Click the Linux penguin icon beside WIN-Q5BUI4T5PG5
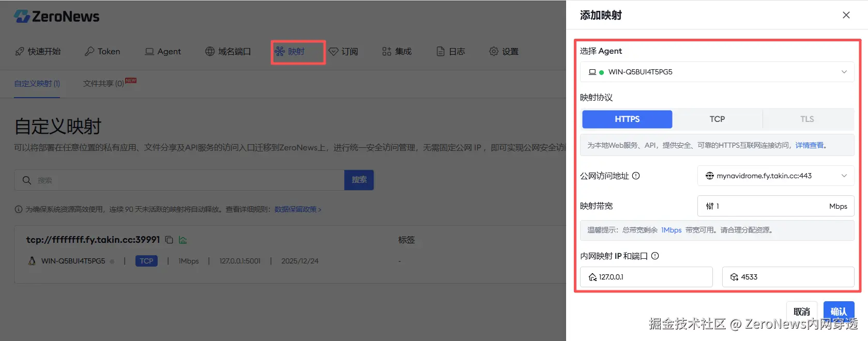The width and height of the screenshot is (868, 341). point(32,261)
